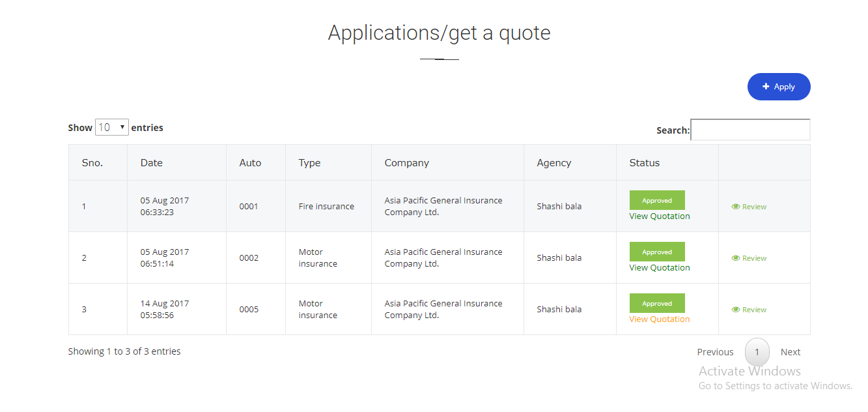
Task: Click auto number 0001
Action: coord(249,206)
